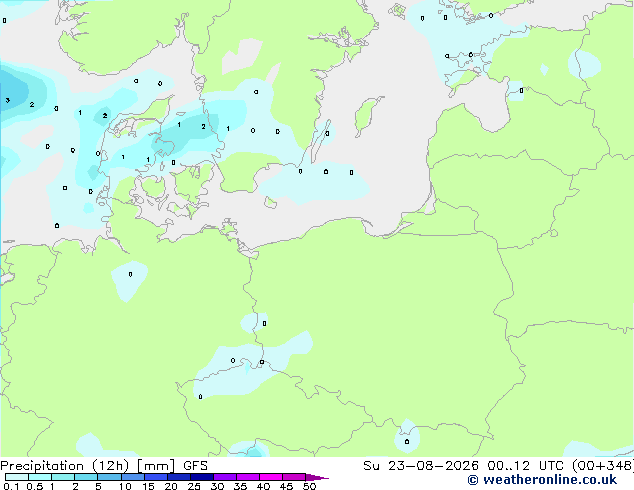The width and height of the screenshot is (634, 490).
Task: Click the '0.5' legend scale label
Action: [x=34, y=486]
